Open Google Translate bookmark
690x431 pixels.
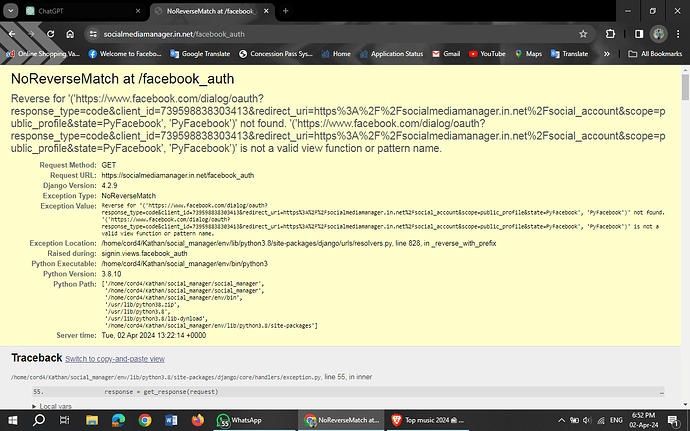pos(200,54)
